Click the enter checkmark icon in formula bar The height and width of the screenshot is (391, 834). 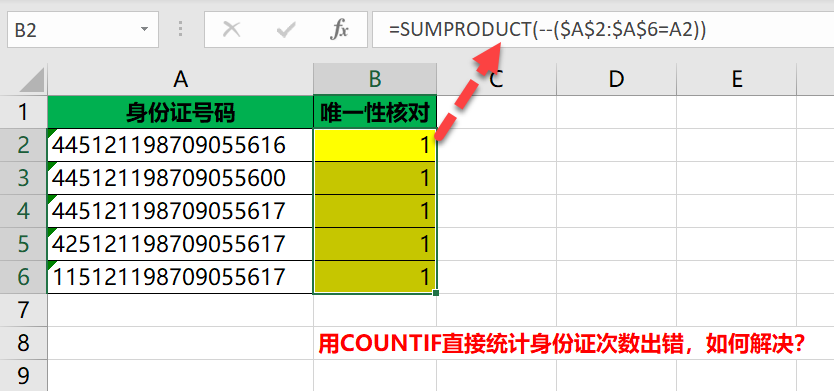click(286, 30)
